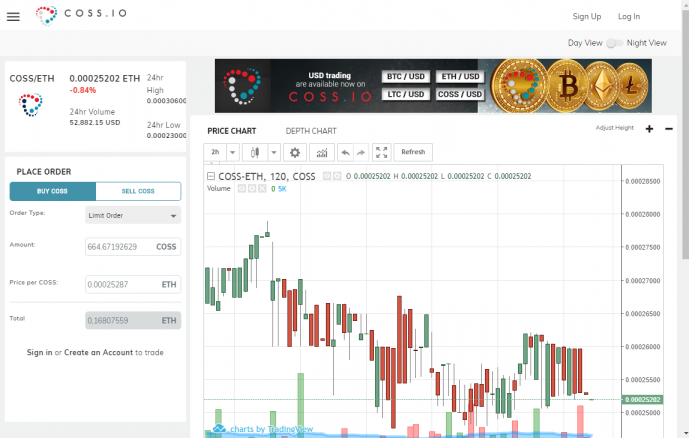Undo the last chart action
Viewport: 689px width, 438px height.
coord(345,152)
